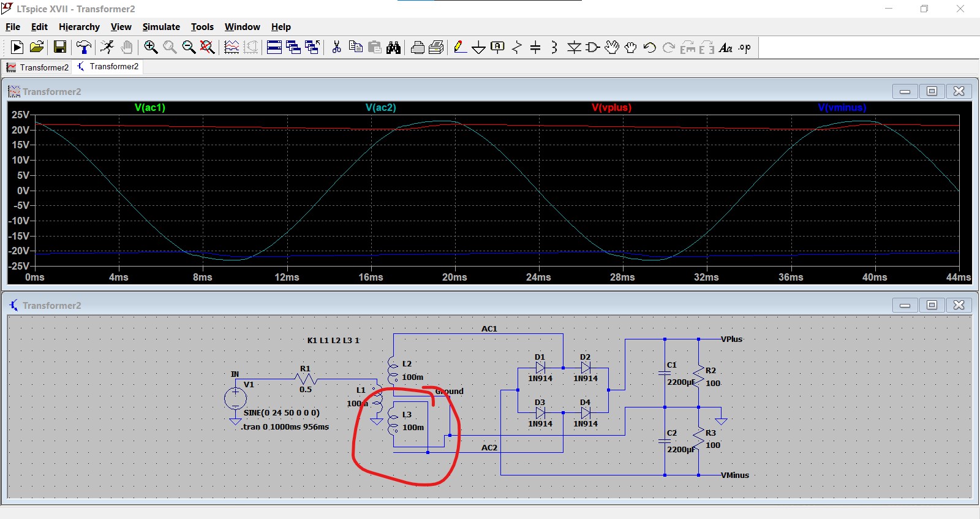Save the schematic with the floppy disk icon
Screen dimensions: 980x519
coord(60,47)
